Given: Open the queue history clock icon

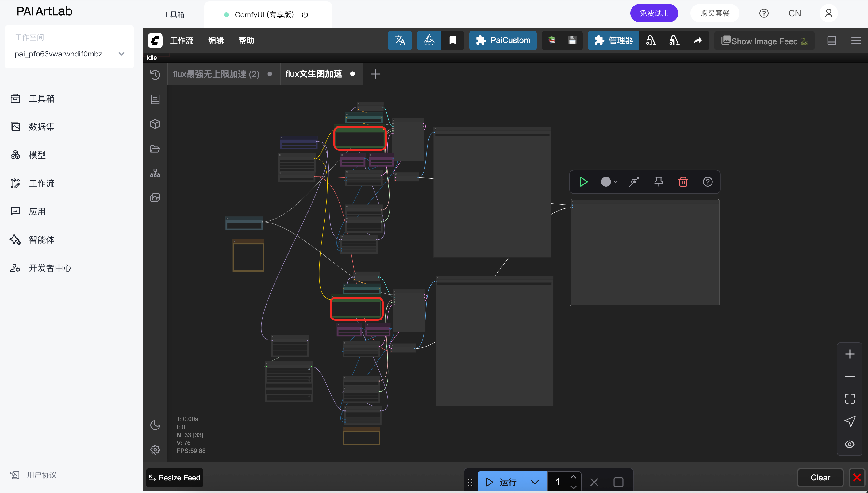Looking at the screenshot, I should pos(155,75).
